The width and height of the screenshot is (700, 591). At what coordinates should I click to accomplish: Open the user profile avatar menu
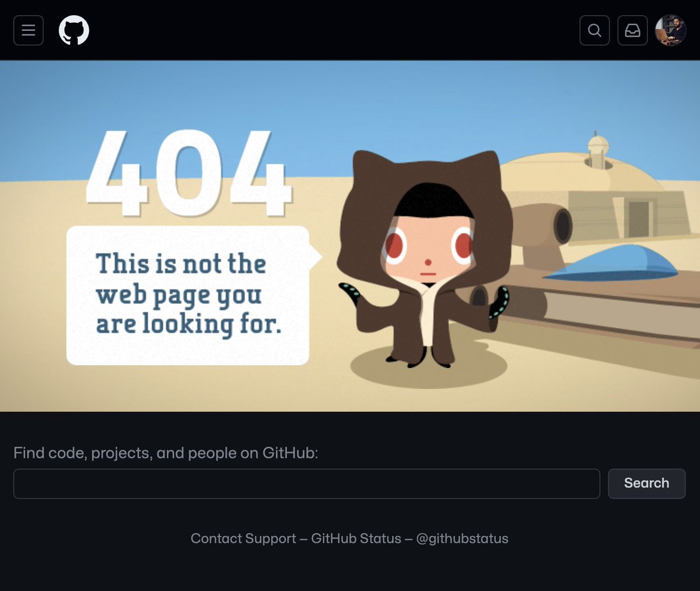[x=670, y=30]
